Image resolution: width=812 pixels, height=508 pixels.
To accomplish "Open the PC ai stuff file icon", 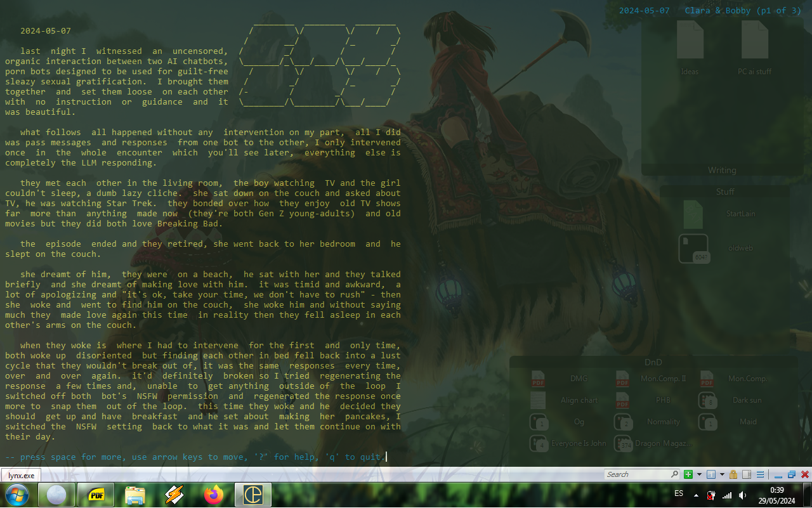I will tap(755, 39).
